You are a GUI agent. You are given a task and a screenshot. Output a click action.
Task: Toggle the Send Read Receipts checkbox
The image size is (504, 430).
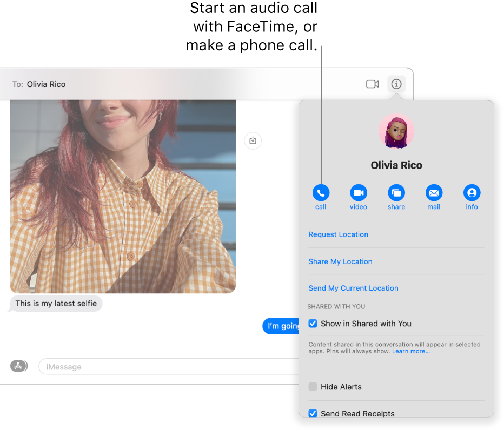313,413
